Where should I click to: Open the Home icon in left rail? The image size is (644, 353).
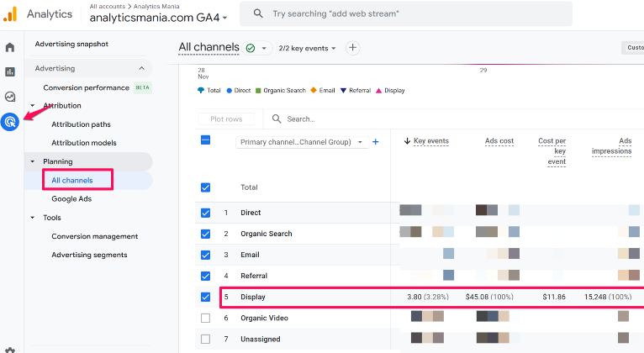(x=10, y=48)
